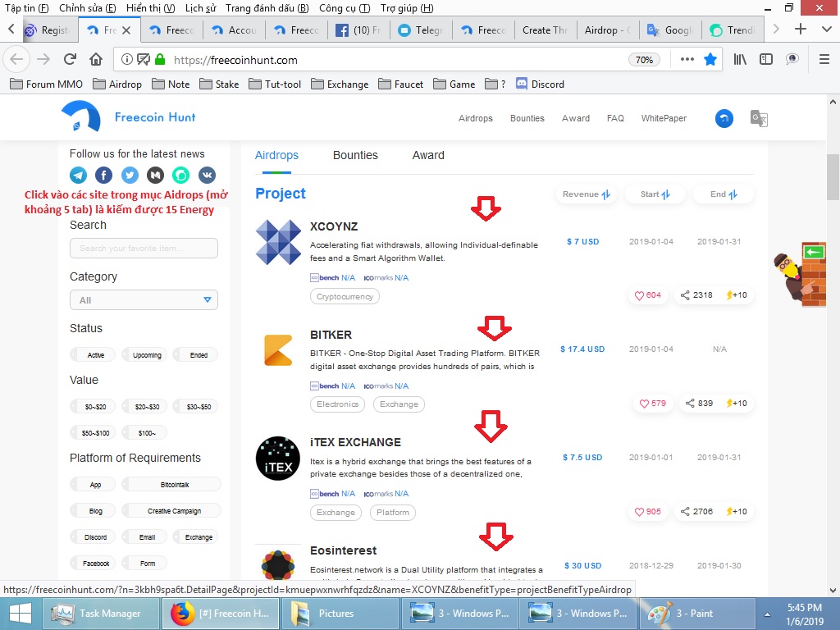Image resolution: width=840 pixels, height=630 pixels.
Task: Click the Freecoin Hunt logo
Action: click(x=129, y=116)
